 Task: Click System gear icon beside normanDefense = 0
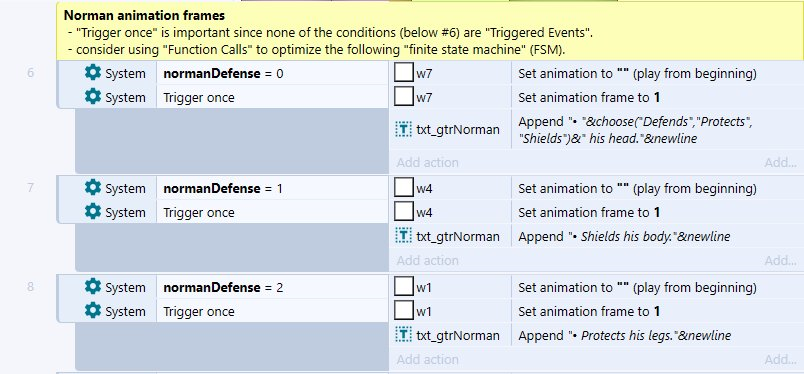(93, 73)
